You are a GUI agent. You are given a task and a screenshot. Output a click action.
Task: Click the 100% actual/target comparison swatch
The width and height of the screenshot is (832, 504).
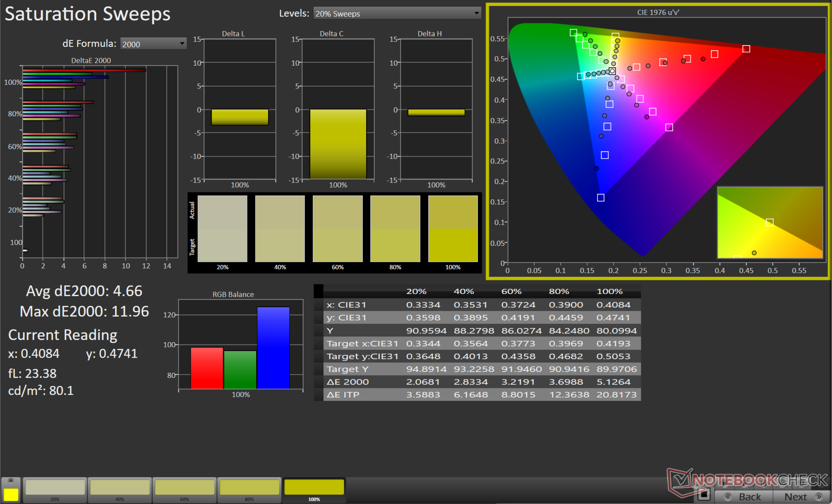[453, 229]
